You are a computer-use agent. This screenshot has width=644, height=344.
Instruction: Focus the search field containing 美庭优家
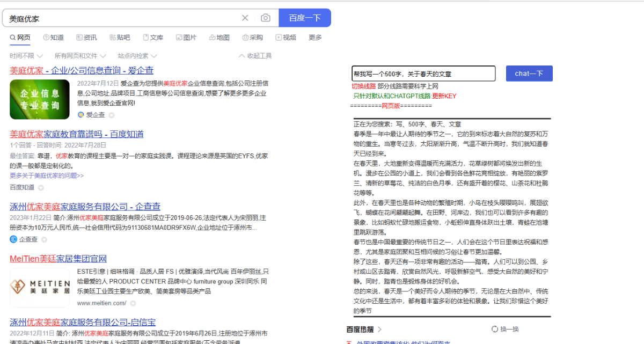[122, 18]
